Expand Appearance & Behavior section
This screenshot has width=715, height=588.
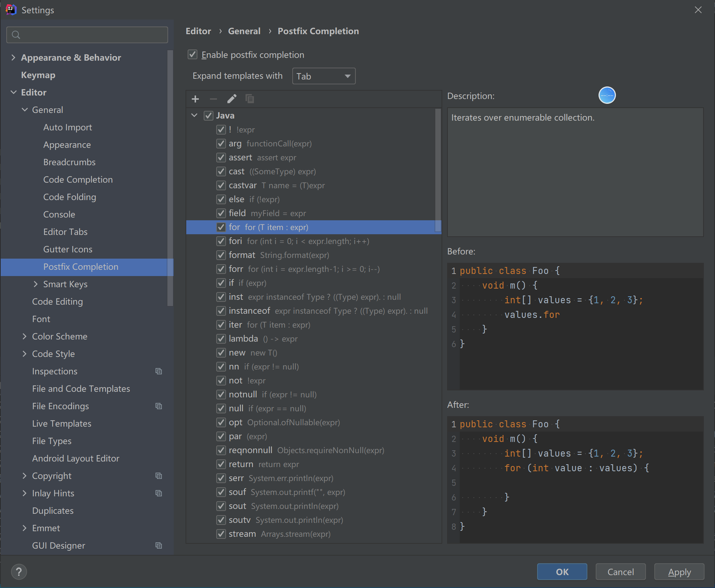[x=13, y=58]
